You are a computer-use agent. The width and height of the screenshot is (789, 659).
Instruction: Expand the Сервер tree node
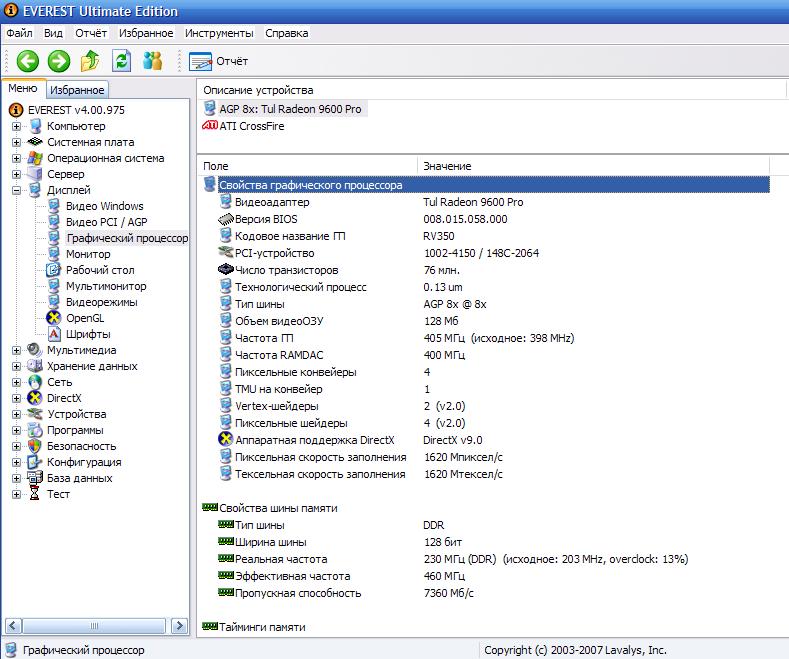click(x=16, y=175)
